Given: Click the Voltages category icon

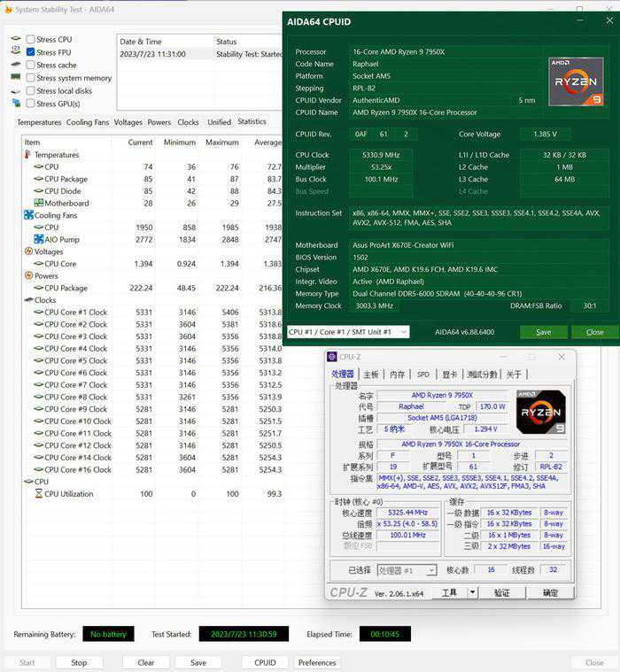Looking at the screenshot, I should click(x=27, y=251).
